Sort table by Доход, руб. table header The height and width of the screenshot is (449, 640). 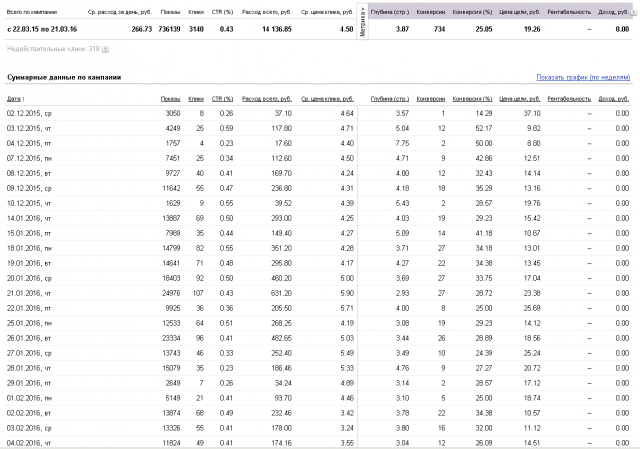click(613, 99)
